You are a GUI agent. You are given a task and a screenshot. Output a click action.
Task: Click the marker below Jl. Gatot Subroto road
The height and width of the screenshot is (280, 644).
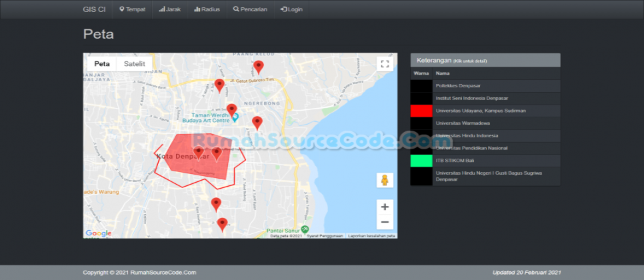[219, 85]
